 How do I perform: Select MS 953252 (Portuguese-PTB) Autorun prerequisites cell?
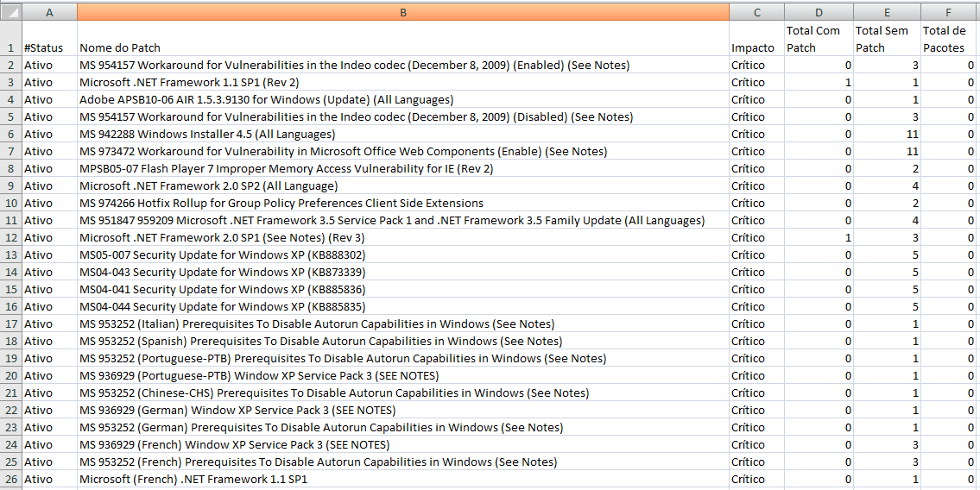coord(403,358)
